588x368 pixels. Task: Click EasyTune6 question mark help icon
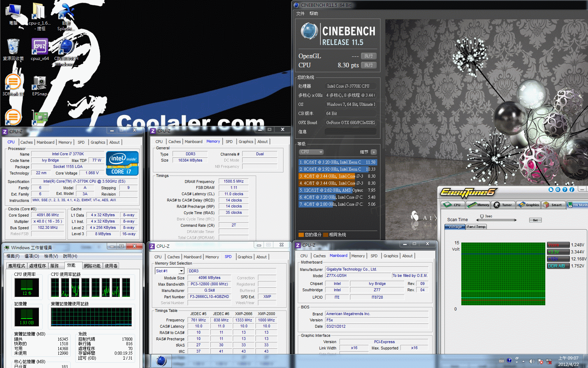coord(565,190)
